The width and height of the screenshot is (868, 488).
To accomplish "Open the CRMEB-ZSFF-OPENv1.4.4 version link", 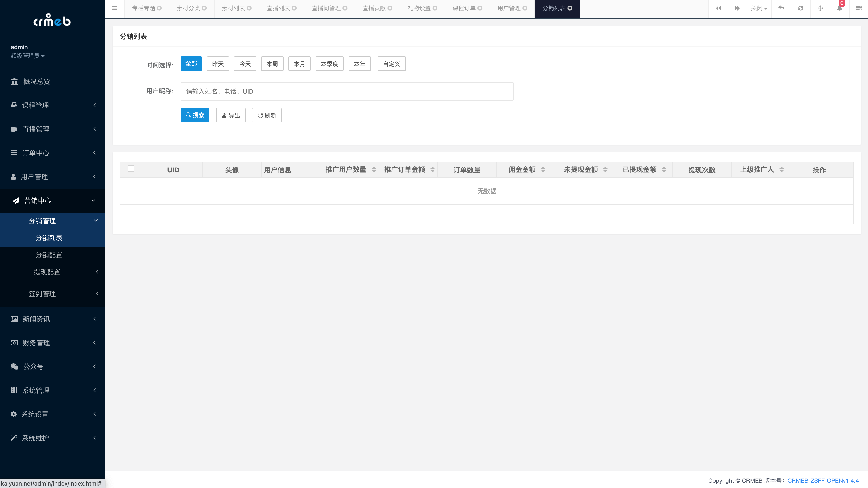I will [x=823, y=480].
